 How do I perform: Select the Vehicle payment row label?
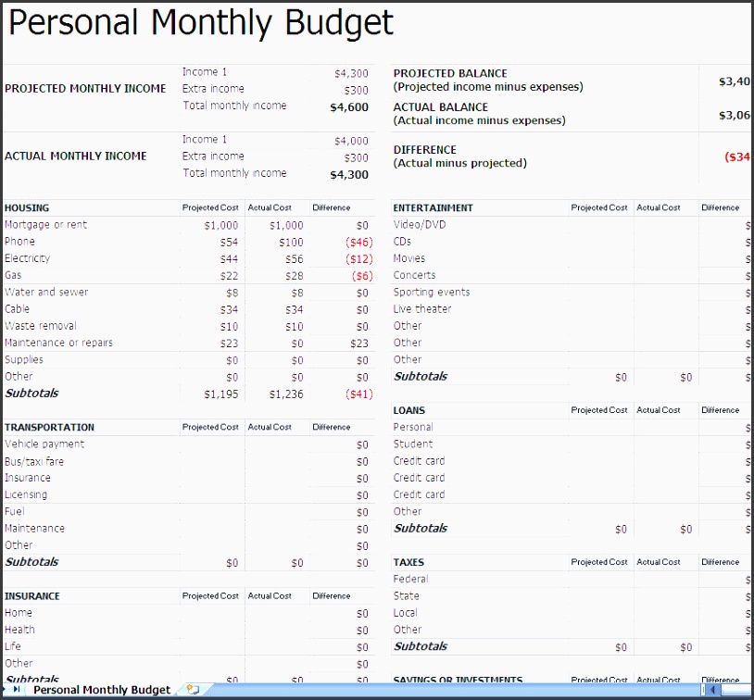tap(44, 444)
